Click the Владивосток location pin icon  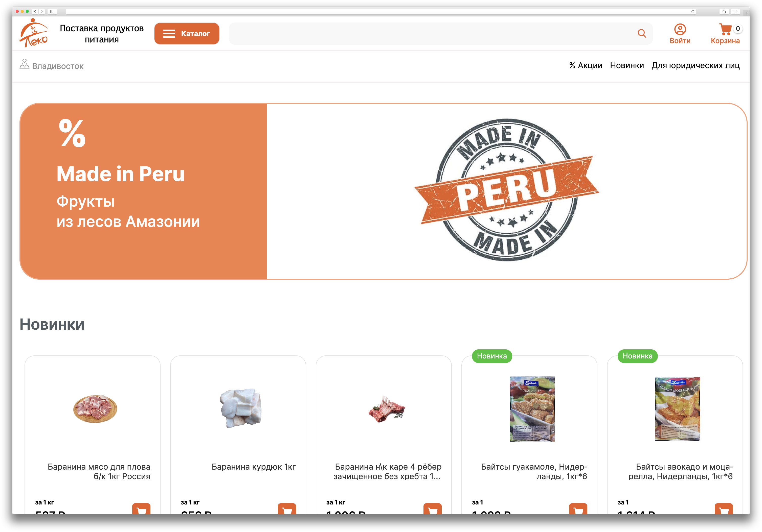click(x=24, y=64)
